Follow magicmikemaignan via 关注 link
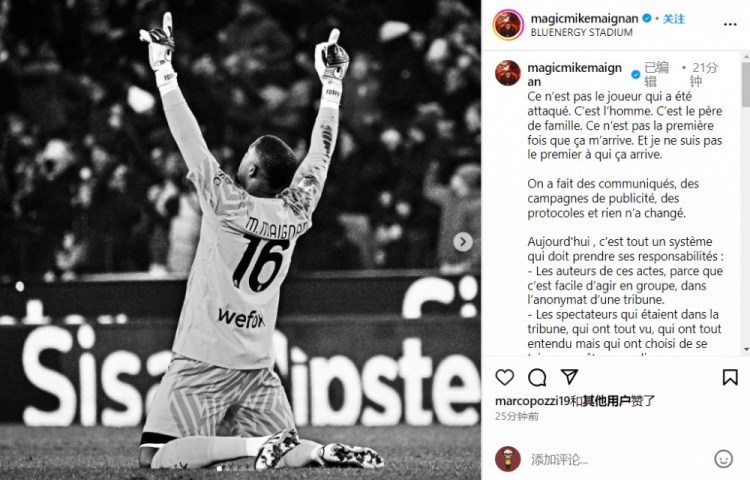750x480 pixels. tap(674, 19)
